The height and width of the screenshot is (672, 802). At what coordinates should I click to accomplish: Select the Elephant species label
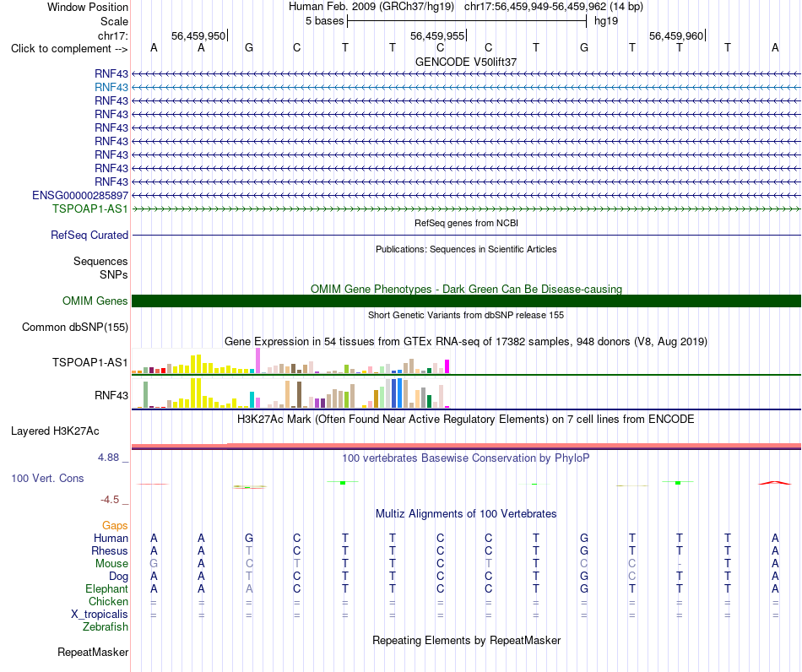tap(106, 588)
